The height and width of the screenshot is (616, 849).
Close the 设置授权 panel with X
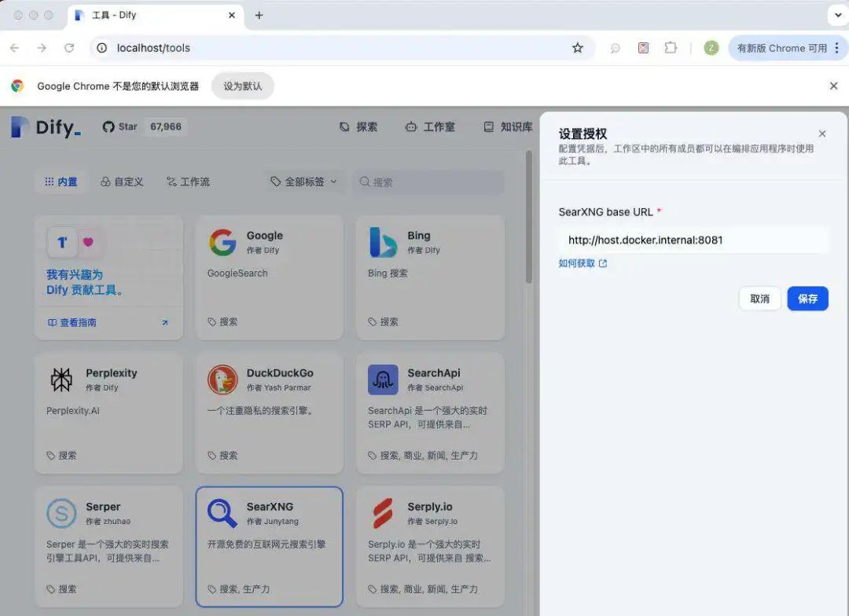822,134
